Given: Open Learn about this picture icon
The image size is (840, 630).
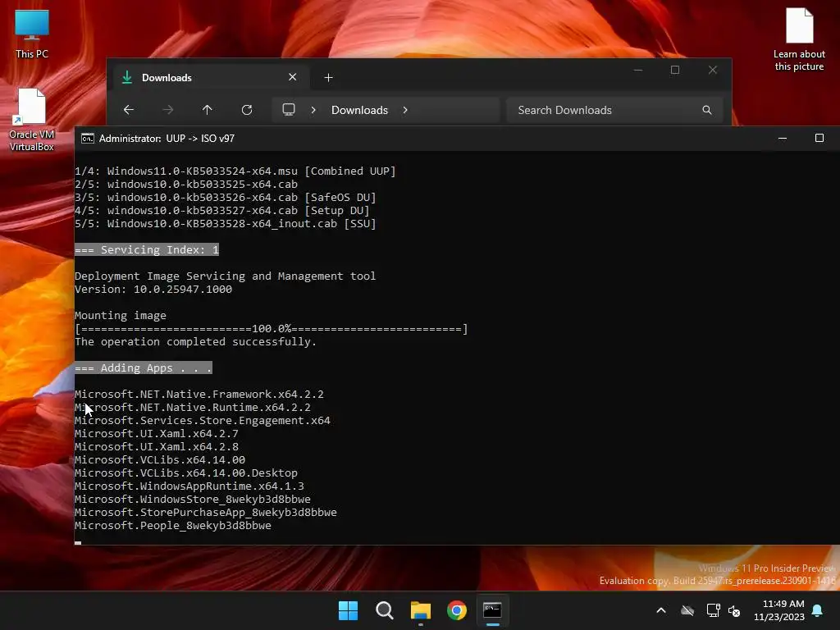Looking at the screenshot, I should (799, 39).
